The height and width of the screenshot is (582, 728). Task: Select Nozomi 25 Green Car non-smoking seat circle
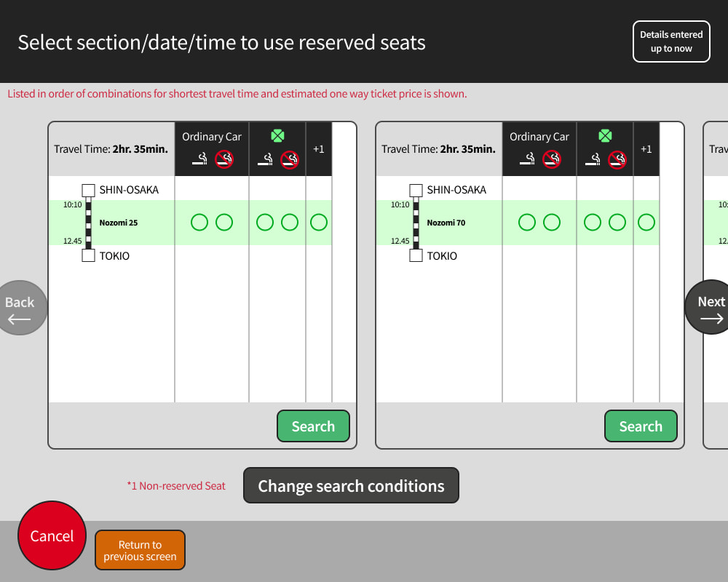(290, 223)
